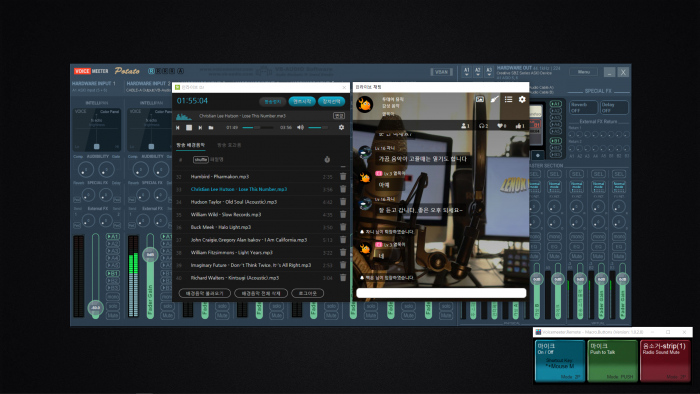This screenshot has height=394, width=700.
Task: Open folder icon in the music player controls
Action: click(x=211, y=128)
